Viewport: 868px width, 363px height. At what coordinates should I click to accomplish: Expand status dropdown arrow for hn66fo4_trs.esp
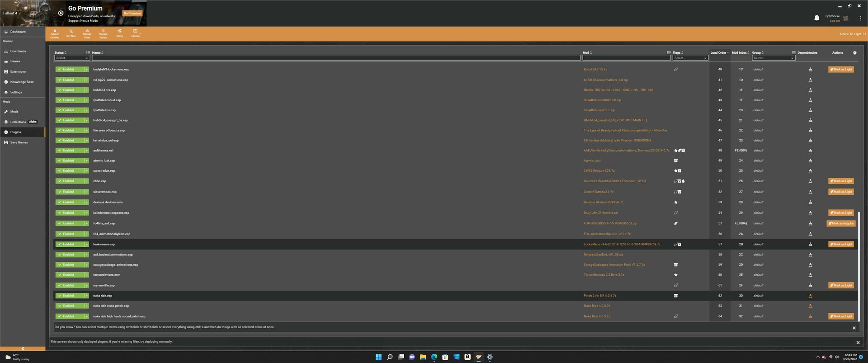click(x=86, y=90)
